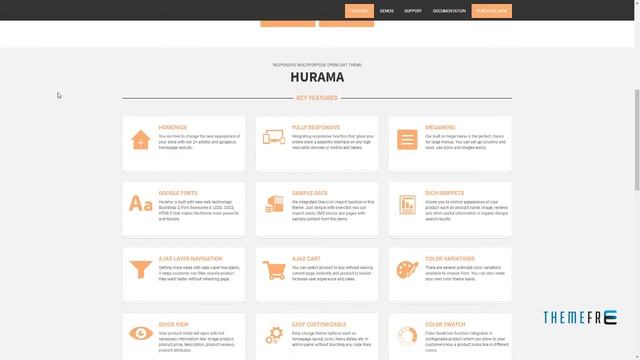This screenshot has height=360, width=640.
Task: Click the Rich Snippets heading
Action: [x=444, y=193]
